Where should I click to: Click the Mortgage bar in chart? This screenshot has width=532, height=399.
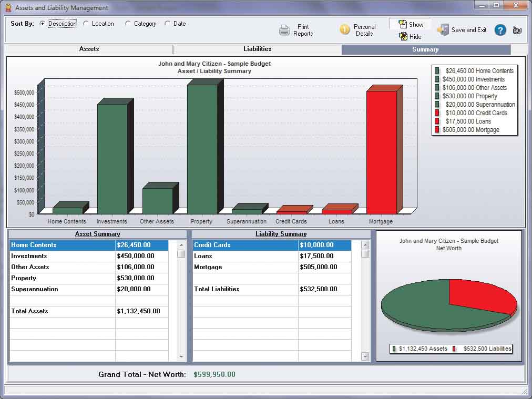pos(382,152)
